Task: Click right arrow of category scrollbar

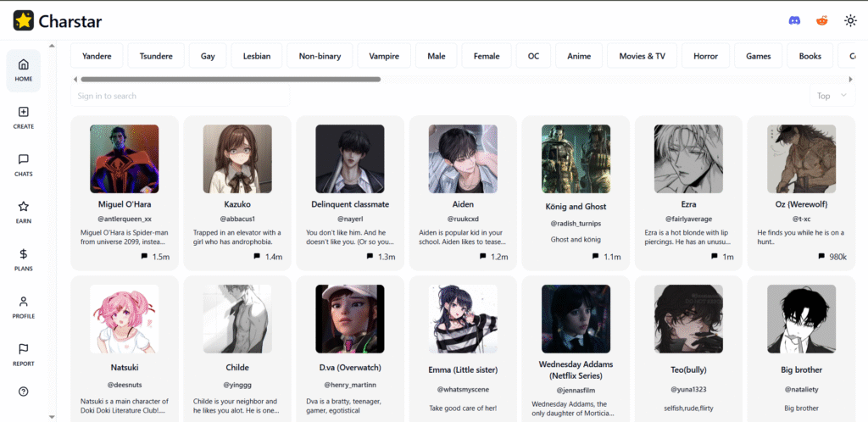Action: coord(851,79)
